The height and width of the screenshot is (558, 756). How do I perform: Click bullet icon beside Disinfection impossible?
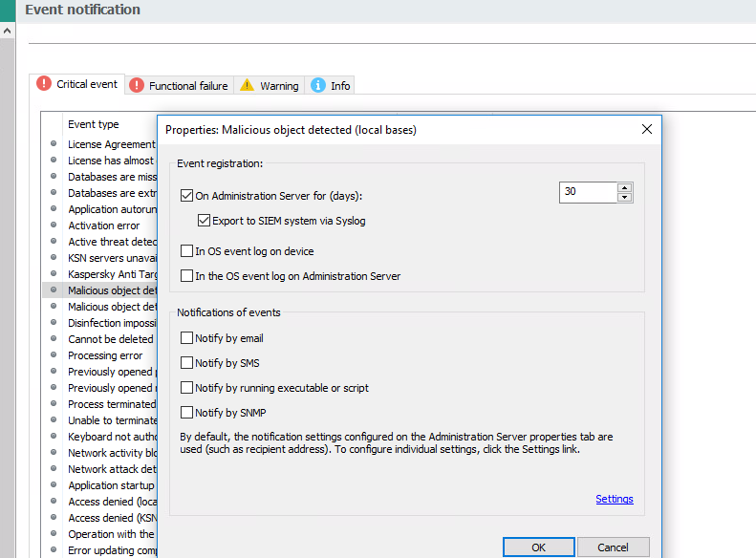click(x=54, y=323)
